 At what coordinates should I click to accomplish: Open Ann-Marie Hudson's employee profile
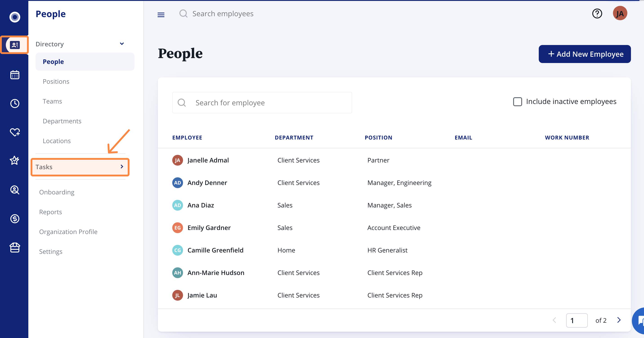click(x=216, y=273)
